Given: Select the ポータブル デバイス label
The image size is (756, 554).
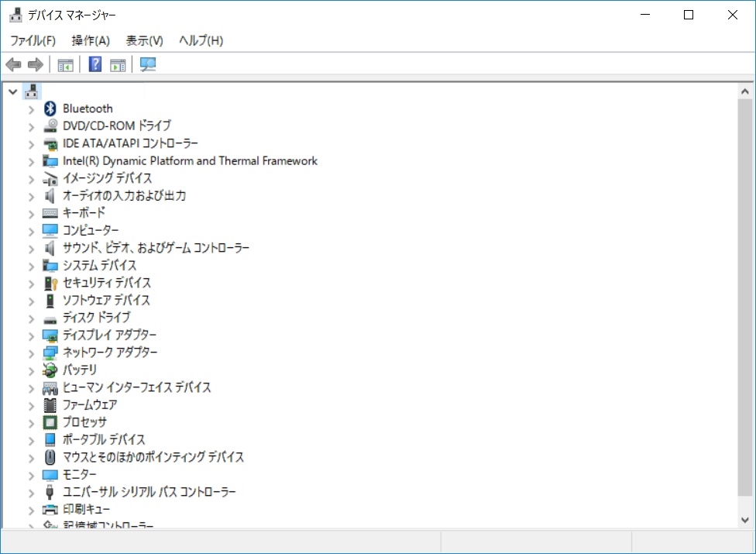Looking at the screenshot, I should point(104,439).
